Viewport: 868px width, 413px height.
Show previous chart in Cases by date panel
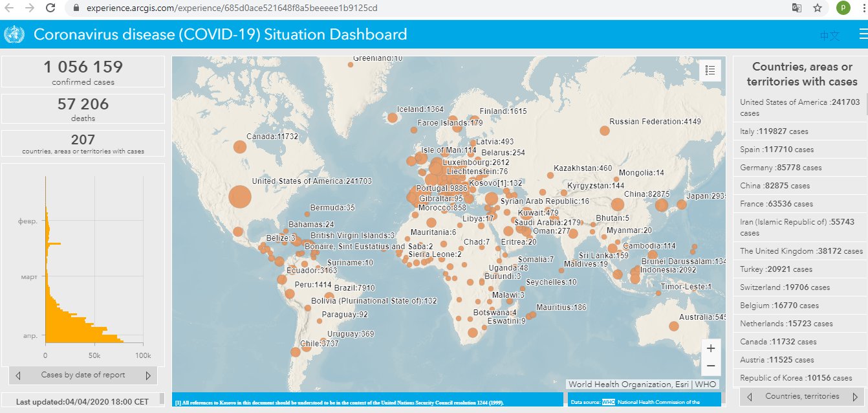[x=18, y=375]
